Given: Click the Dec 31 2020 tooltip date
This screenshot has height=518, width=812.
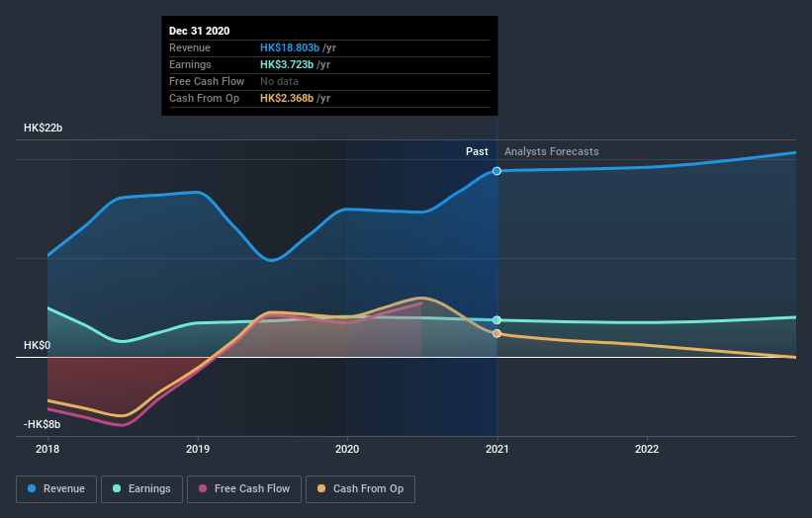Looking at the screenshot, I should coord(200,31).
